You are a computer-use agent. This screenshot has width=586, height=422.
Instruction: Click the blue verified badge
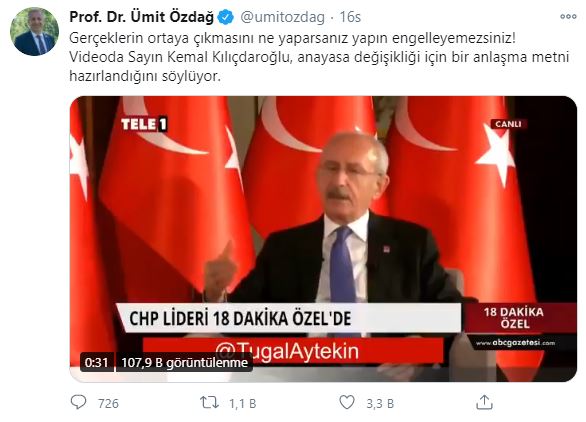point(226,17)
